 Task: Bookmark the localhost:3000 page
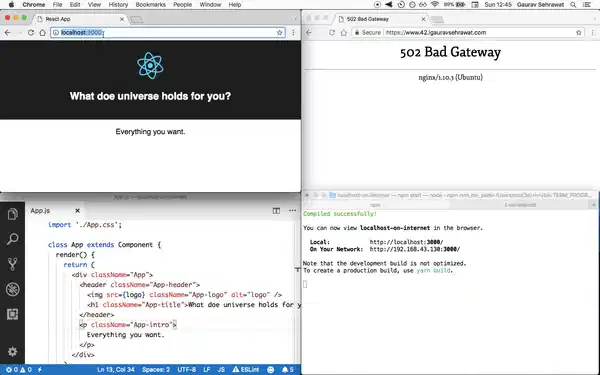pyautogui.click(x=279, y=33)
